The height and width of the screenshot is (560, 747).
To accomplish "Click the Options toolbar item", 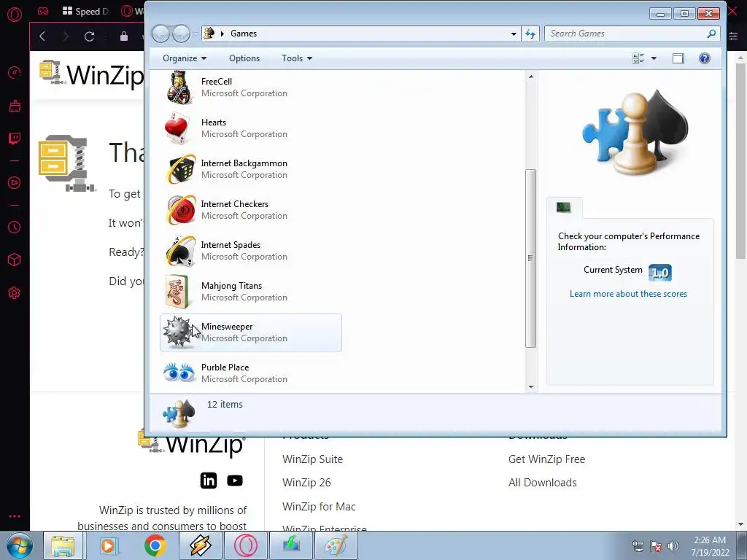I will point(244,58).
